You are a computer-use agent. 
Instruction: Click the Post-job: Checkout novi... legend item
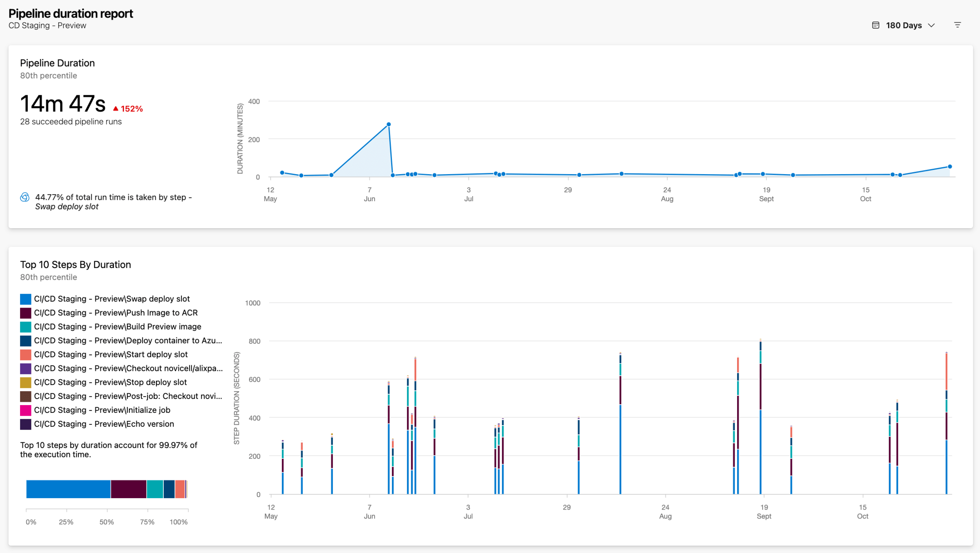pos(128,396)
